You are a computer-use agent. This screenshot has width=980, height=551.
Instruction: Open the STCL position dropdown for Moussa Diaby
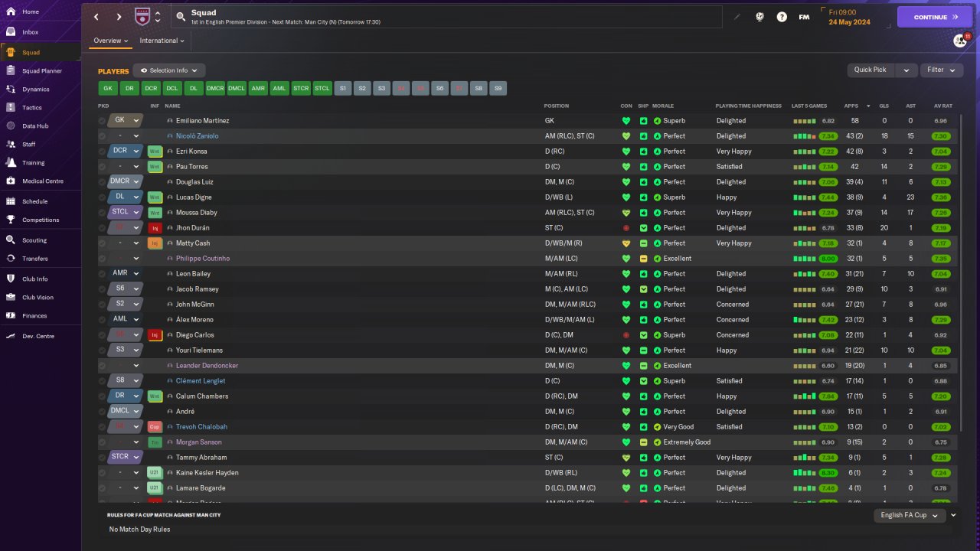(x=126, y=212)
